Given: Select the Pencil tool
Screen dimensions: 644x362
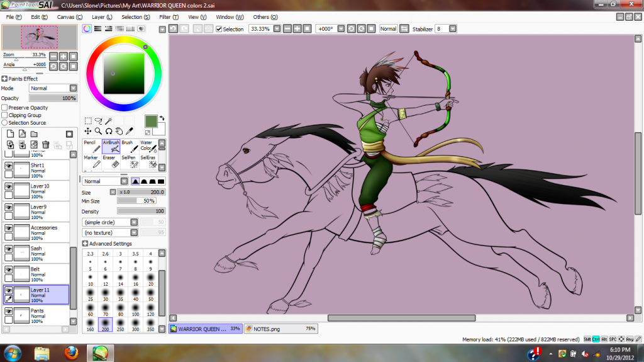Looking at the screenshot, I should [92, 147].
